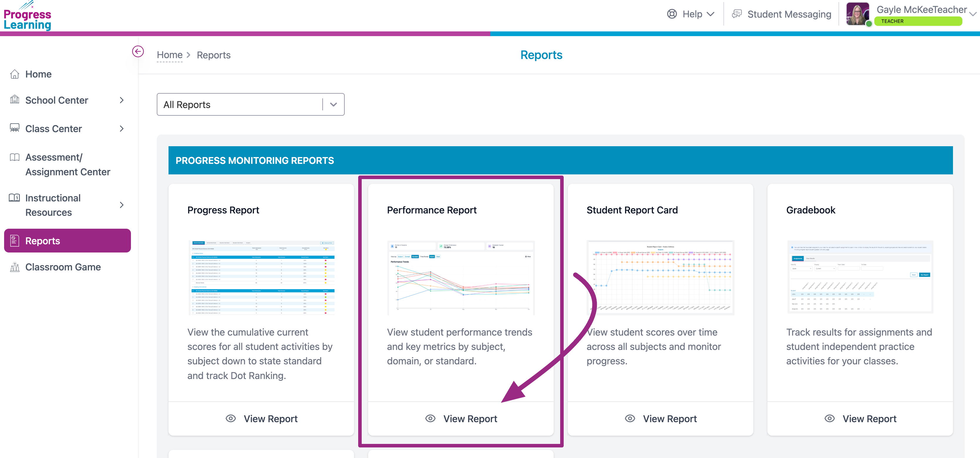Expand Instructional Resources submenu chevron
Image resolution: width=980 pixels, height=458 pixels.
(x=122, y=205)
